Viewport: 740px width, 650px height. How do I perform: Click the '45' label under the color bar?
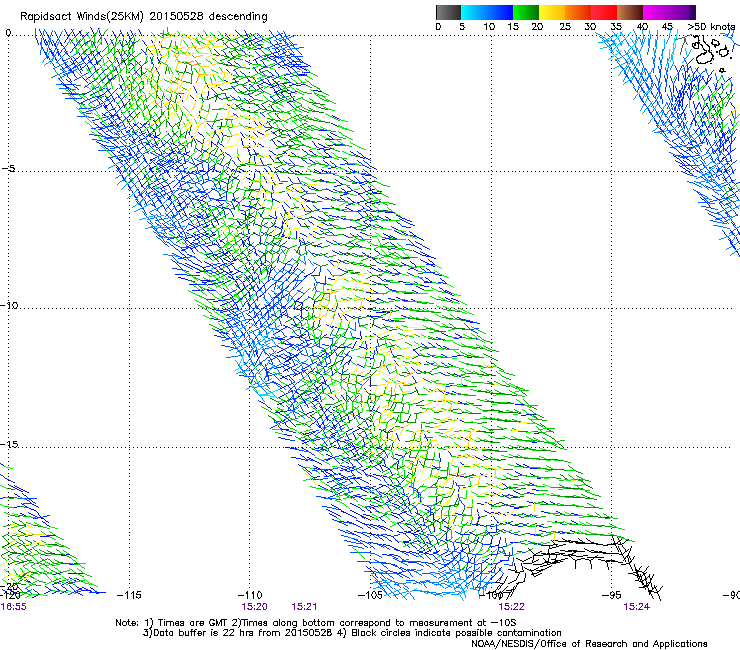(x=667, y=27)
